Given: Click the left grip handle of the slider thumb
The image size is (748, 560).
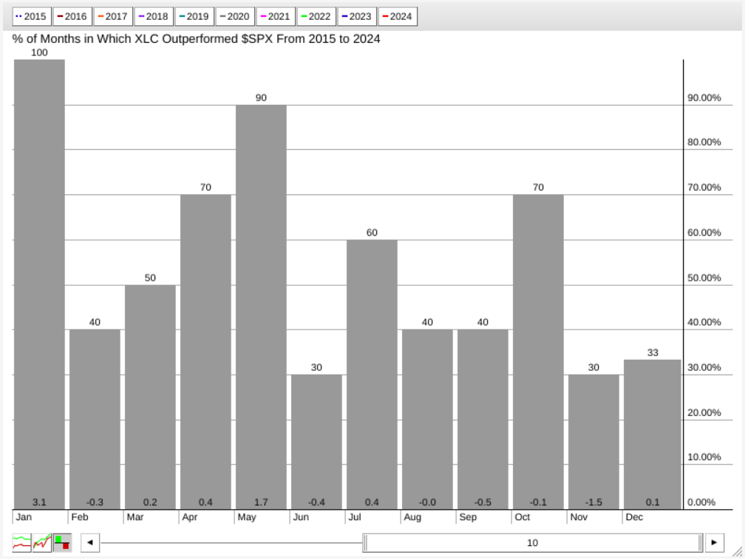Looking at the screenshot, I should (x=367, y=544).
